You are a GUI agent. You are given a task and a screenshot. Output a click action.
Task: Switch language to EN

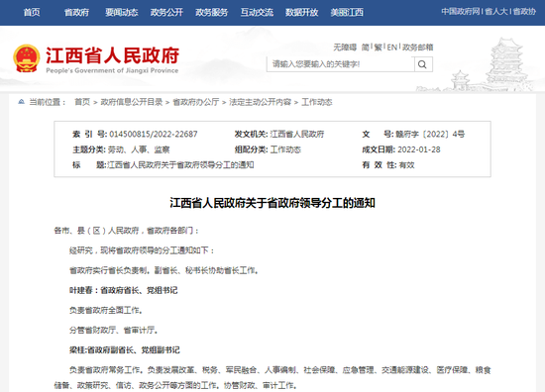coord(392,48)
